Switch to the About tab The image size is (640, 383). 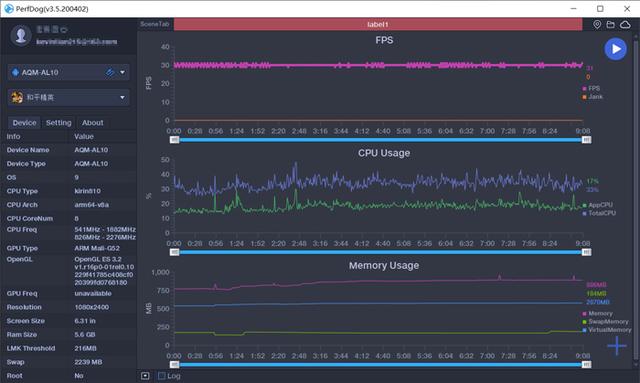tap(93, 122)
